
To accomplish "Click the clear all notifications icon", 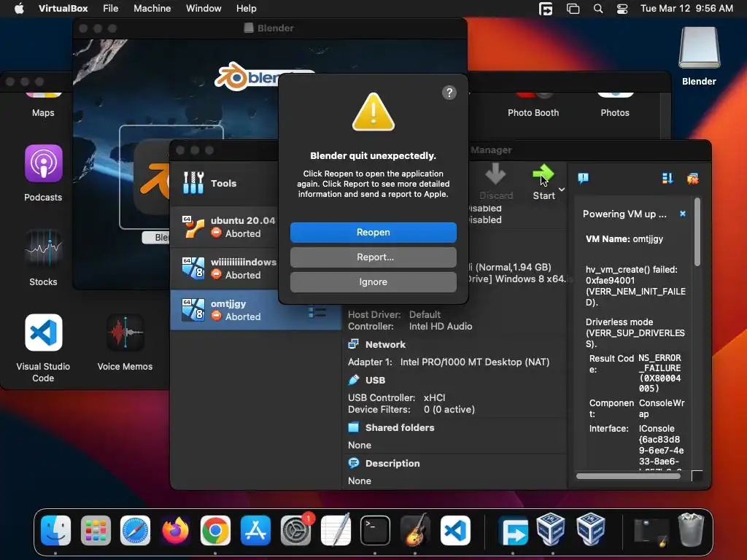I will coord(693,179).
